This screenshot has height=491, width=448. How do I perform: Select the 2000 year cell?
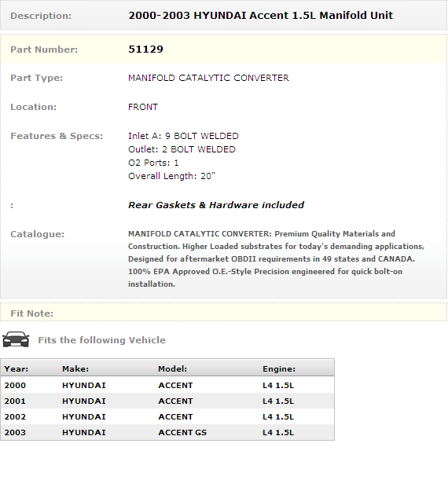15,386
